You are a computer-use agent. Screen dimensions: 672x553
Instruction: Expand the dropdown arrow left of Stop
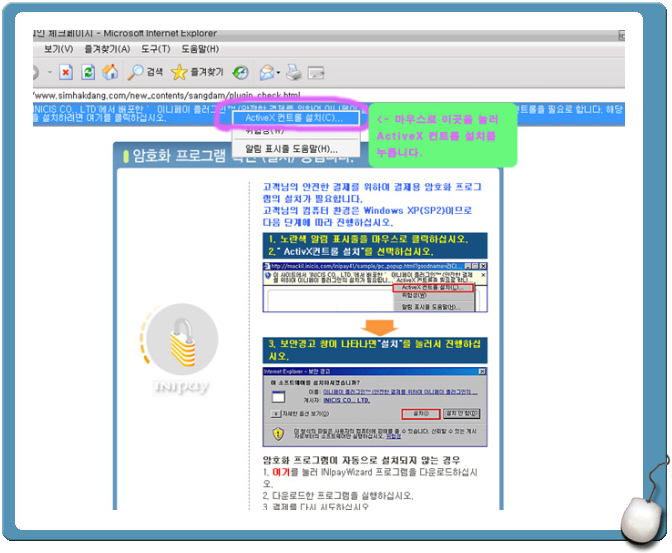49,72
